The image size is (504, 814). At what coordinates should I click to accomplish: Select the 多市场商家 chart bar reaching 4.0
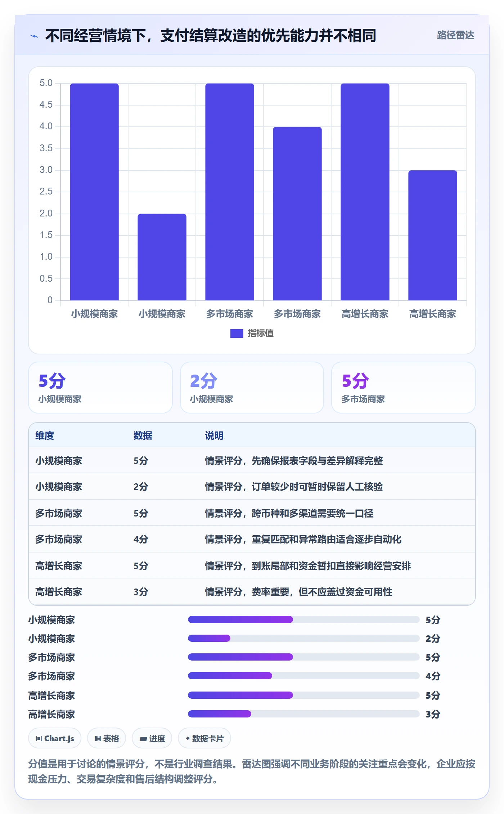[x=297, y=214]
